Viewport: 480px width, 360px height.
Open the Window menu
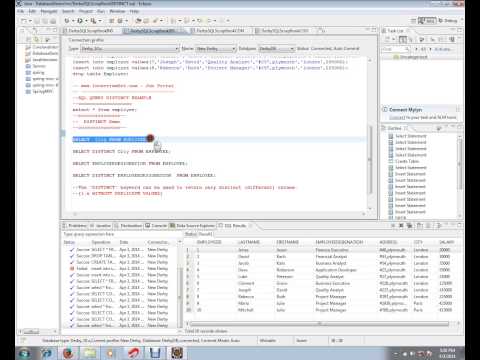tap(117, 11)
